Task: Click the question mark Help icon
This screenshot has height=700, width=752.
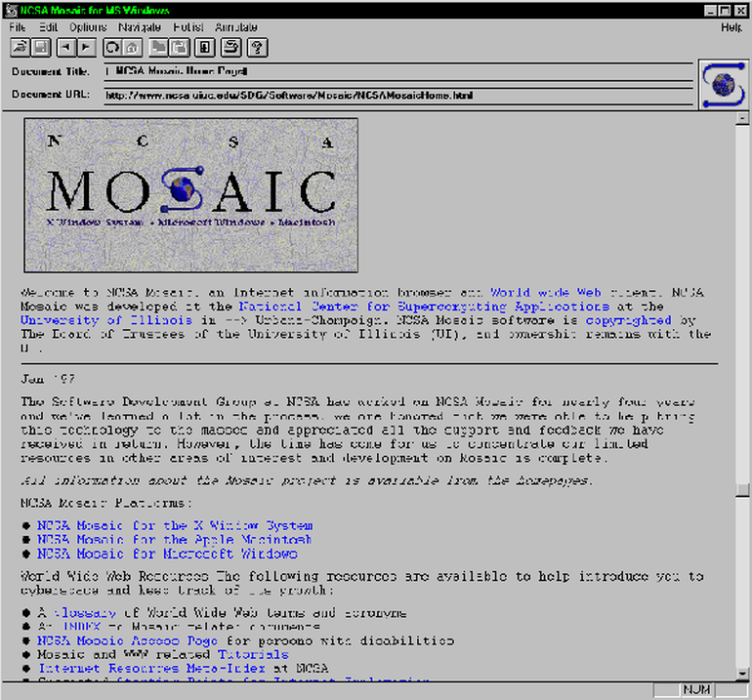Action: coord(258,48)
